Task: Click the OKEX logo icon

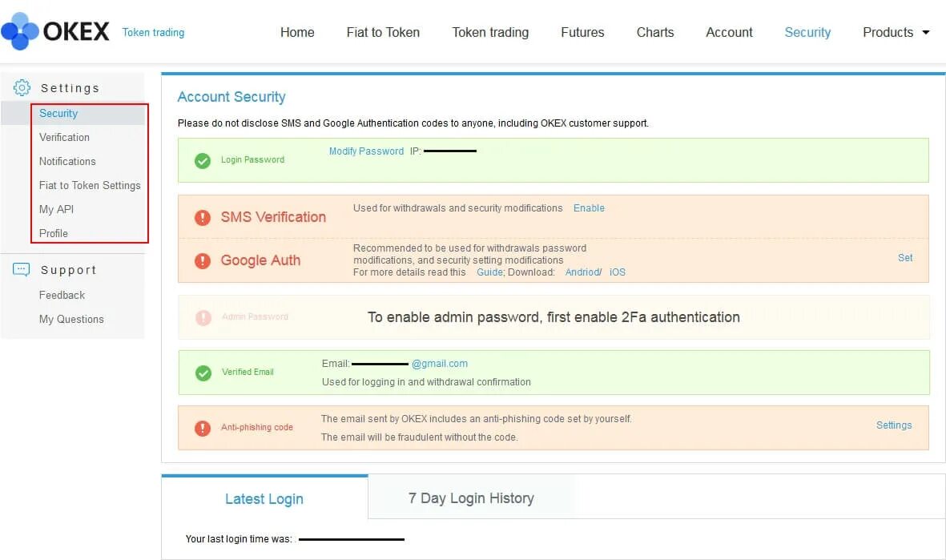Action: coord(20,31)
